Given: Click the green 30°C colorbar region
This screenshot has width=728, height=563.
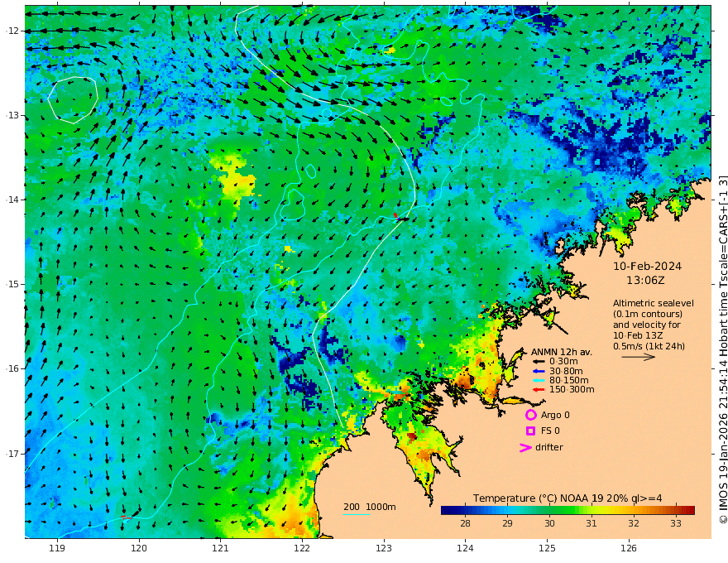Looking at the screenshot, I should pos(549,511).
